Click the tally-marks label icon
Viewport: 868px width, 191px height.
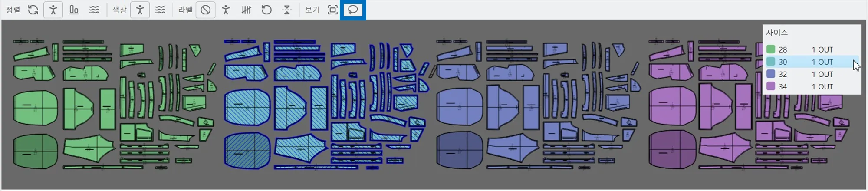(x=246, y=10)
